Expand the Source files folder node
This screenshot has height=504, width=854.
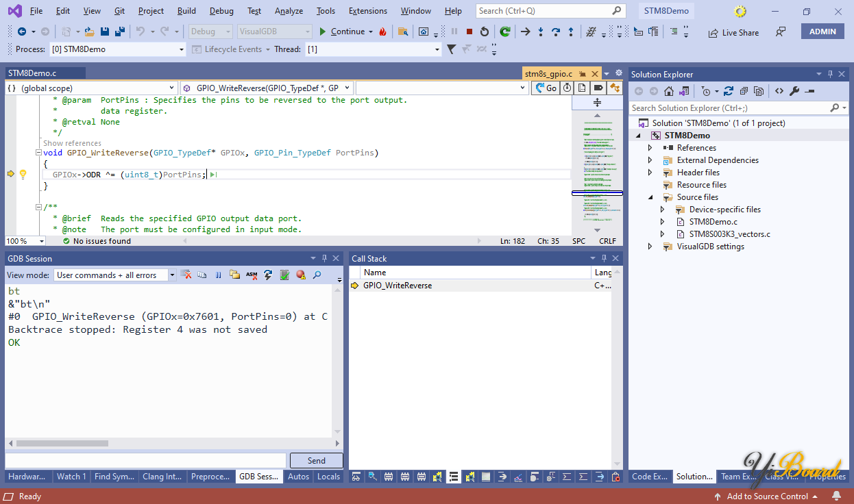click(x=650, y=197)
